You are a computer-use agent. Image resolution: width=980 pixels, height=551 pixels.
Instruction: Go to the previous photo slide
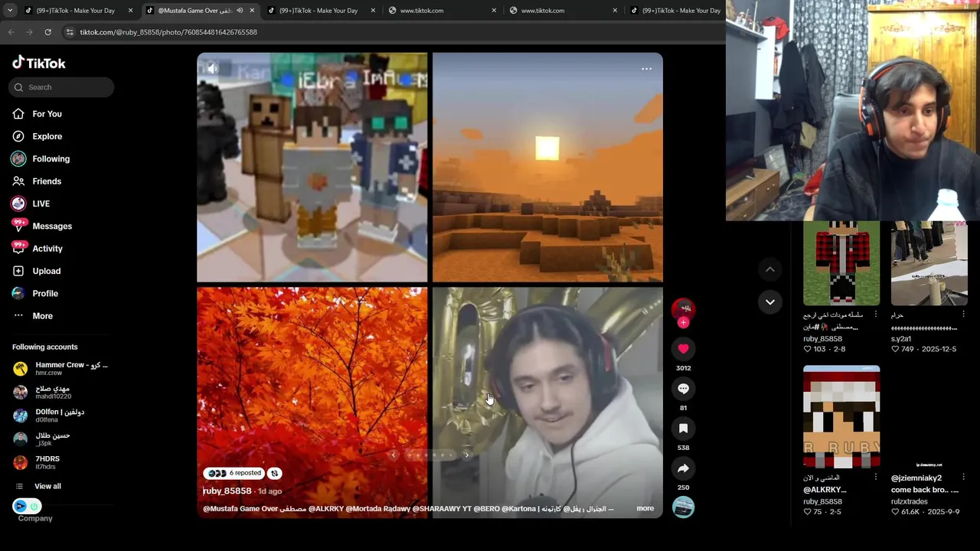point(394,455)
